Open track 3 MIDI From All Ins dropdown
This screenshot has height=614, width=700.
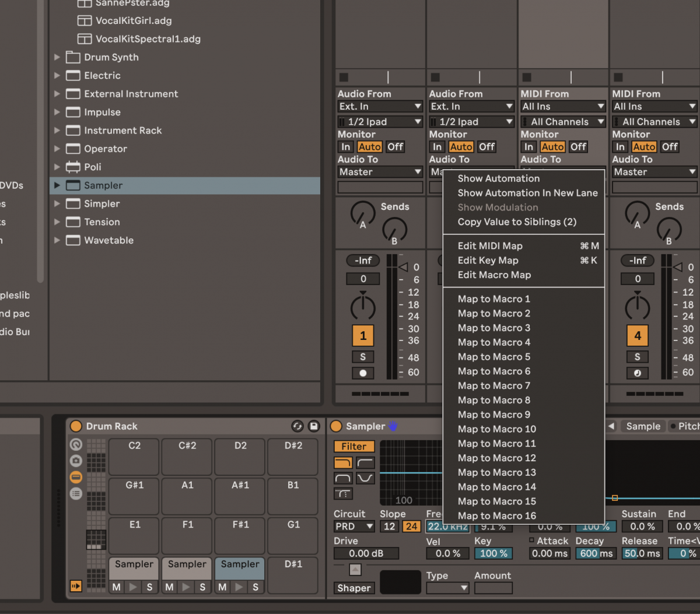(563, 106)
